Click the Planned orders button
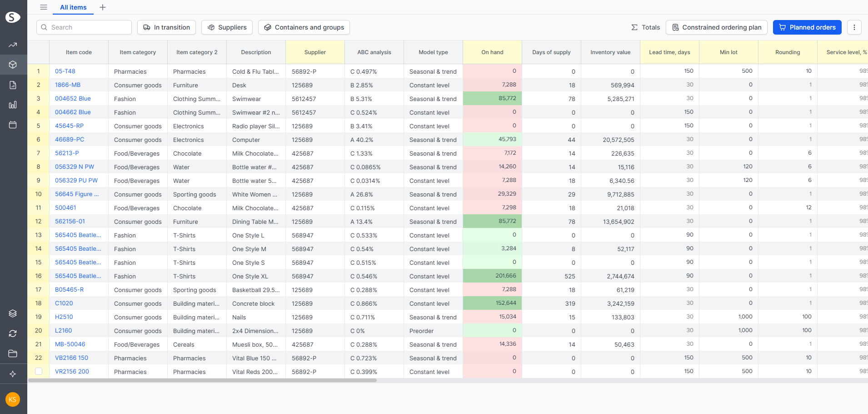The height and width of the screenshot is (414, 868). [807, 27]
